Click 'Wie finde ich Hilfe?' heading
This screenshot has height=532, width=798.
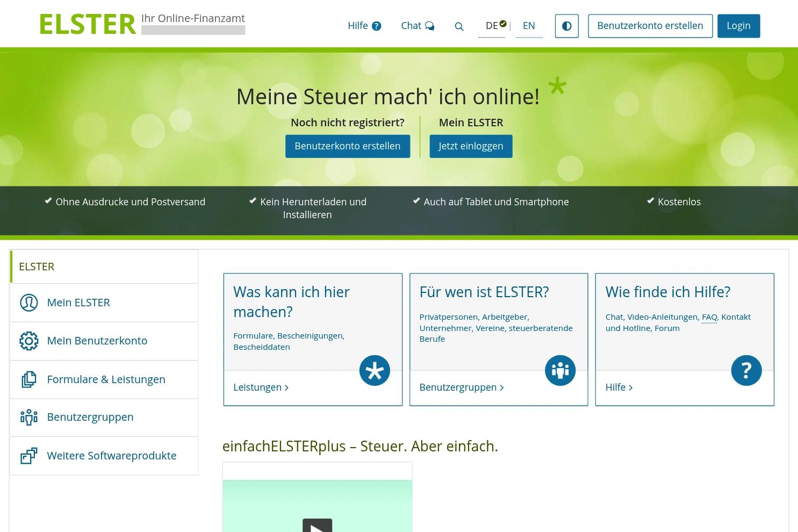point(668,292)
